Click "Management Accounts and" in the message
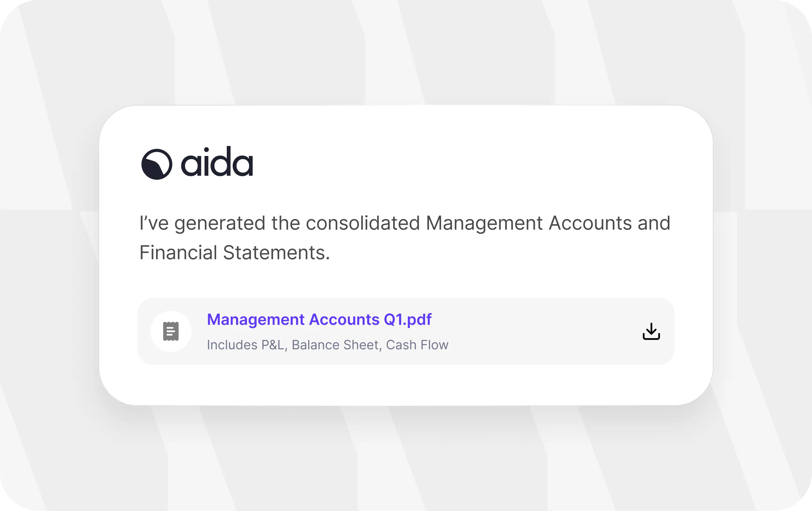Viewport: 812px width, 511px height. pyautogui.click(x=548, y=224)
